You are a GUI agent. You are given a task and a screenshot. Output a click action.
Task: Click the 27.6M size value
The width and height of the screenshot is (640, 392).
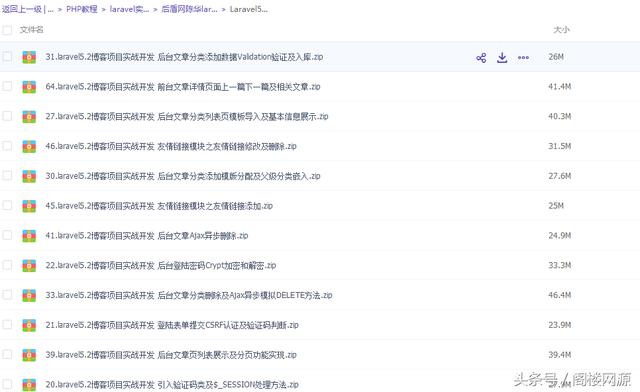click(560, 176)
